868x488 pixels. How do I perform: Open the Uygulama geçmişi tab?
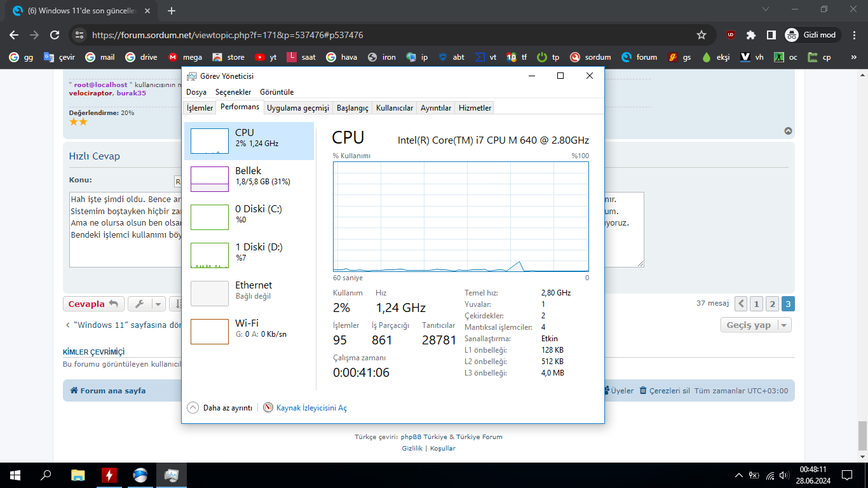coord(298,108)
